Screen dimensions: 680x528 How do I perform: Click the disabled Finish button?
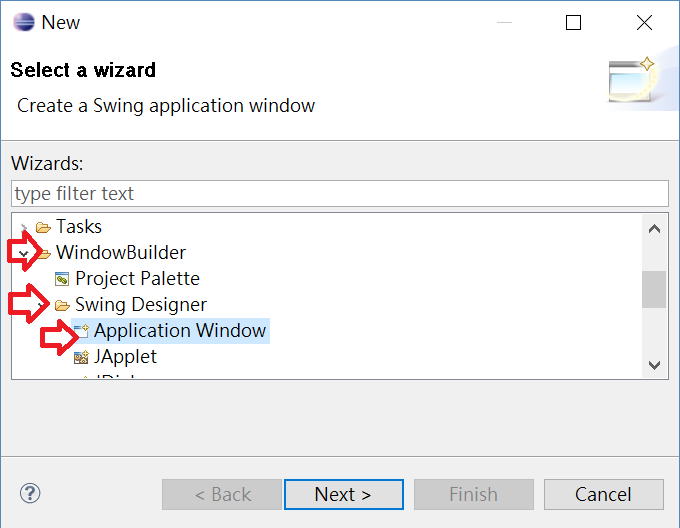click(474, 494)
